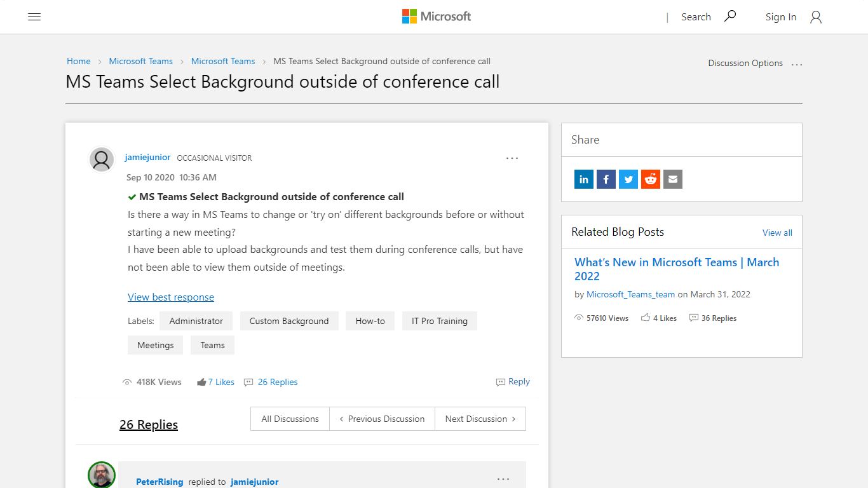868x488 pixels.
Task: Go to All Discussions
Action: click(290, 419)
